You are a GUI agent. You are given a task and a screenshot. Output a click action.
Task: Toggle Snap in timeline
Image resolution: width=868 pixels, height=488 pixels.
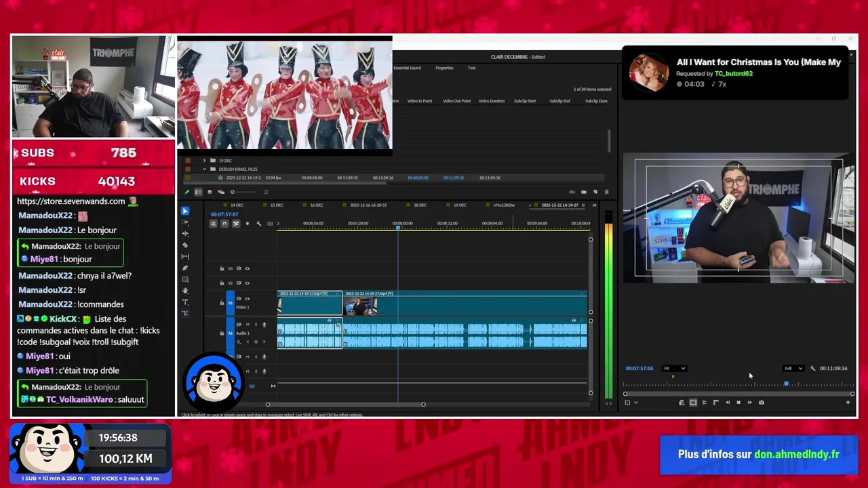click(x=224, y=224)
